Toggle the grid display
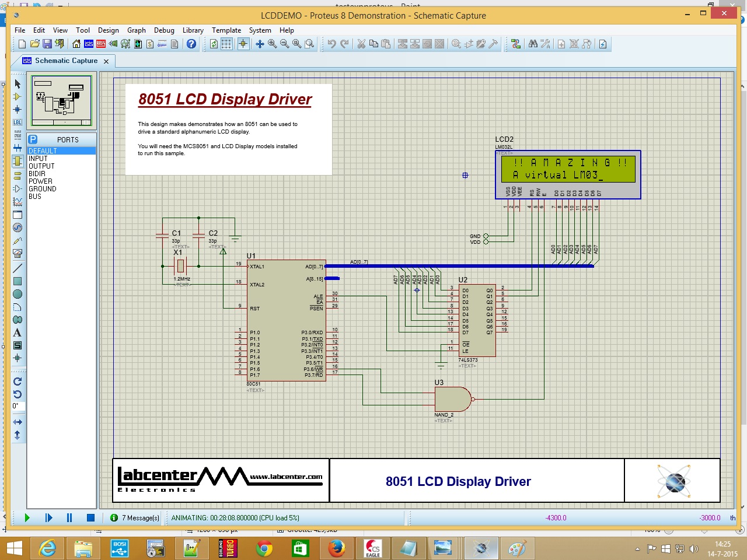 coord(226,44)
